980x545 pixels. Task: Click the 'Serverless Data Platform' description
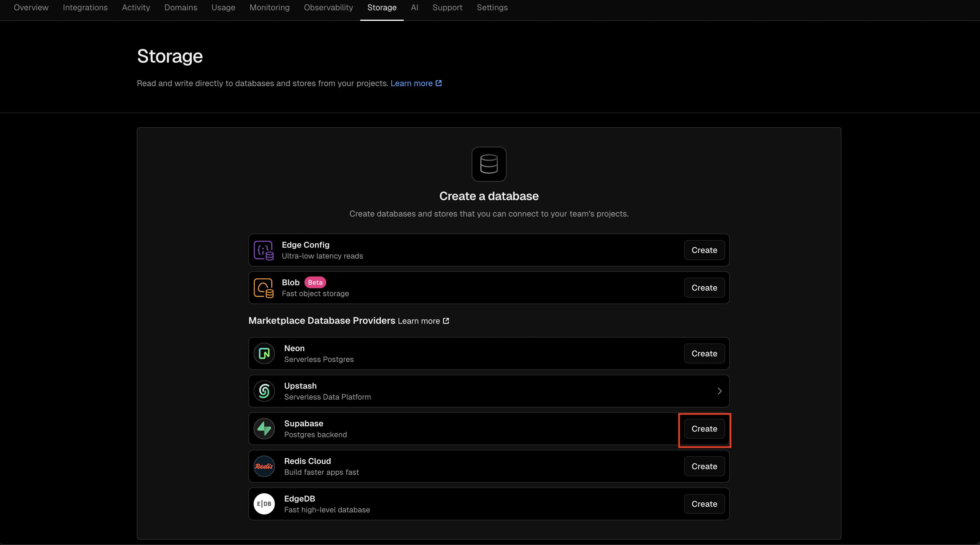point(328,397)
